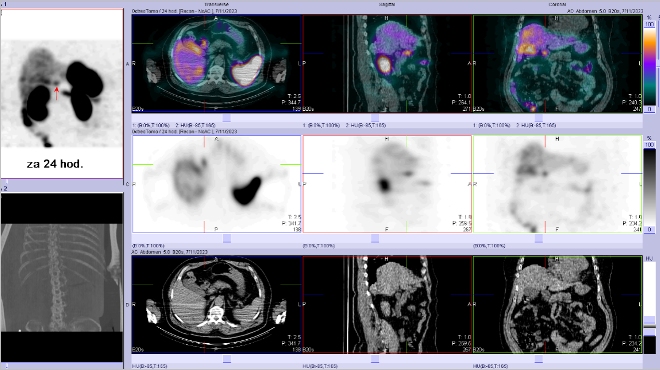Open the 'za 24 hod.' planar scintigraphy image

click(x=62, y=93)
